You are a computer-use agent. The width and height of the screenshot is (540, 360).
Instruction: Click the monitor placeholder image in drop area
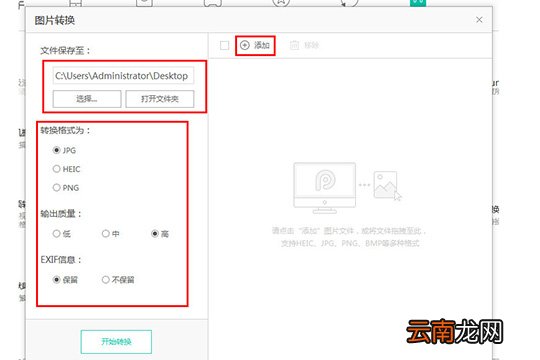(324, 188)
